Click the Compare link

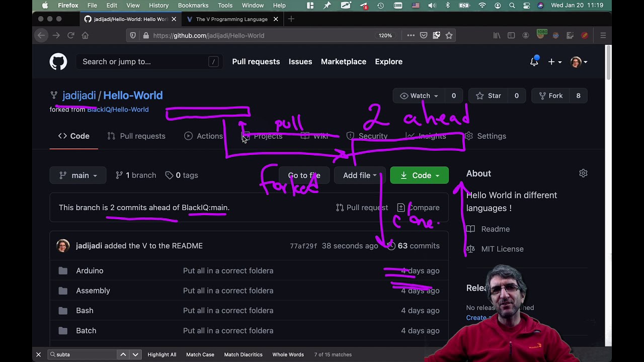coord(418,207)
